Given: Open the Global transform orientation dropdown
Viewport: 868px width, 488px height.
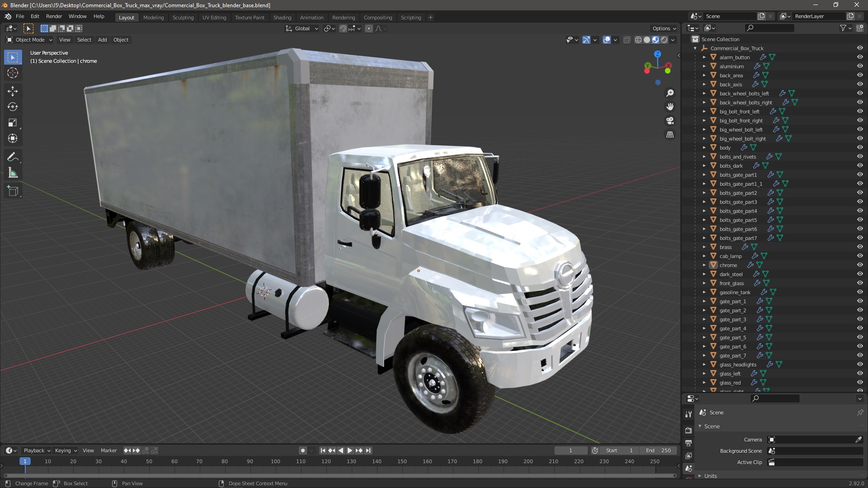Looking at the screenshot, I should [x=302, y=28].
